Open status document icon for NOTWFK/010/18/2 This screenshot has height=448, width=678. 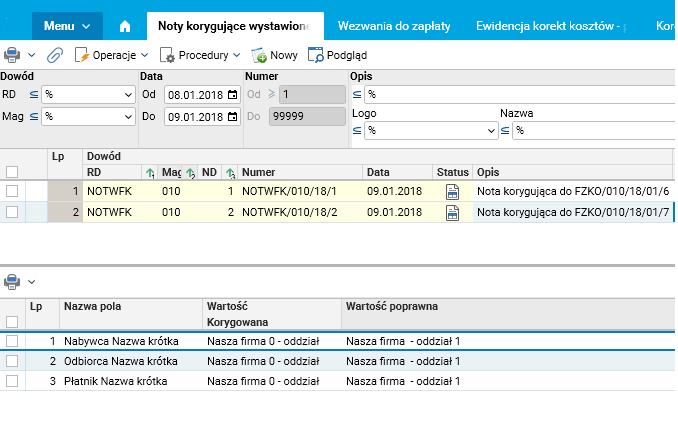[x=452, y=212]
